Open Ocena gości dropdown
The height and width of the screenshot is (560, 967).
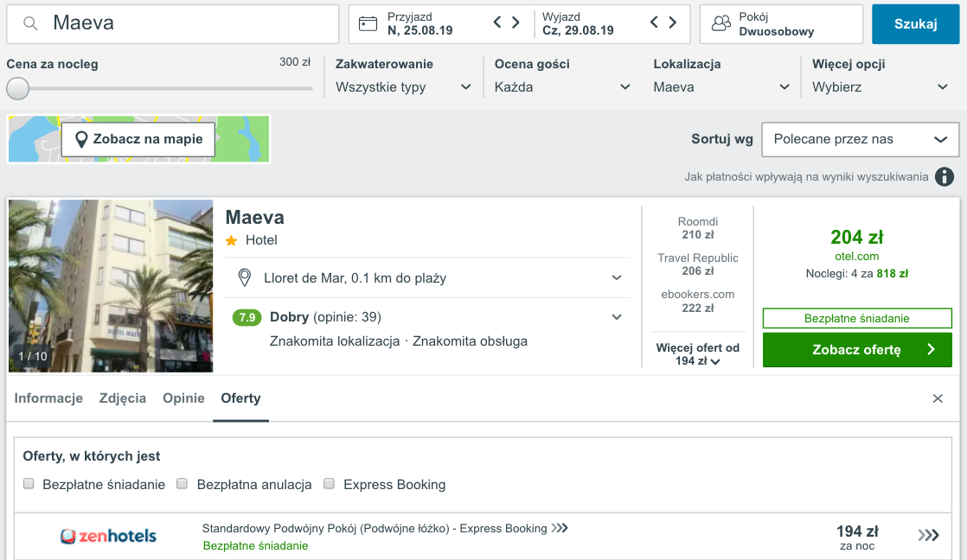coord(562,87)
